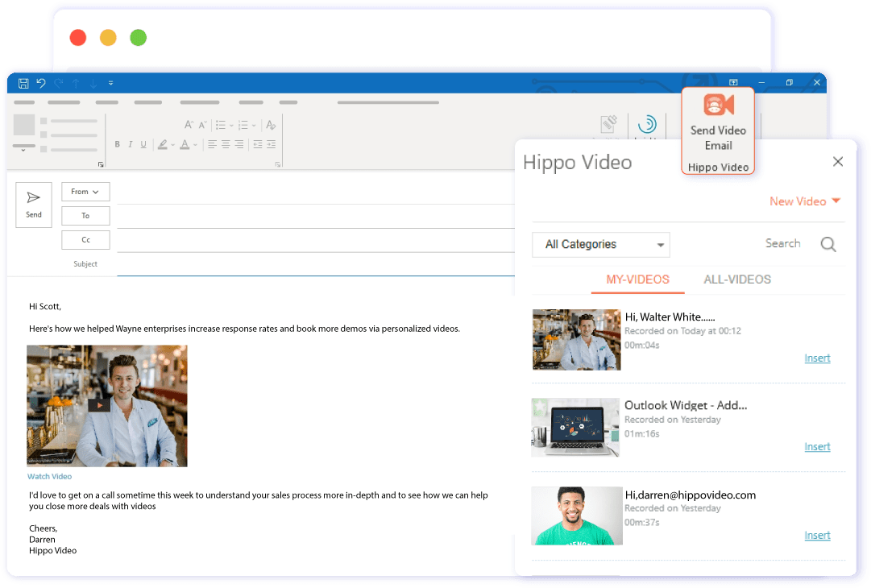The image size is (871, 588).
Task: Insert the Hi, Walter White video
Action: pyautogui.click(x=817, y=358)
